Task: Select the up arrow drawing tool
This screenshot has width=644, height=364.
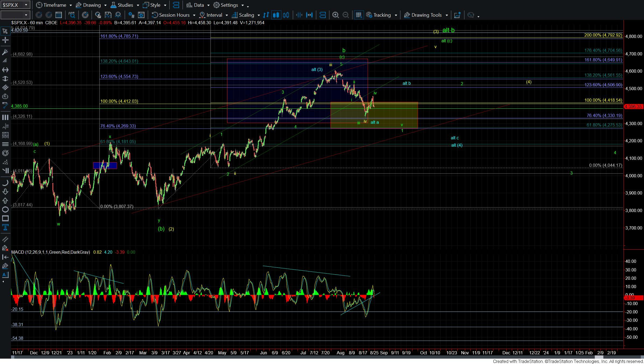Action: coord(5,201)
